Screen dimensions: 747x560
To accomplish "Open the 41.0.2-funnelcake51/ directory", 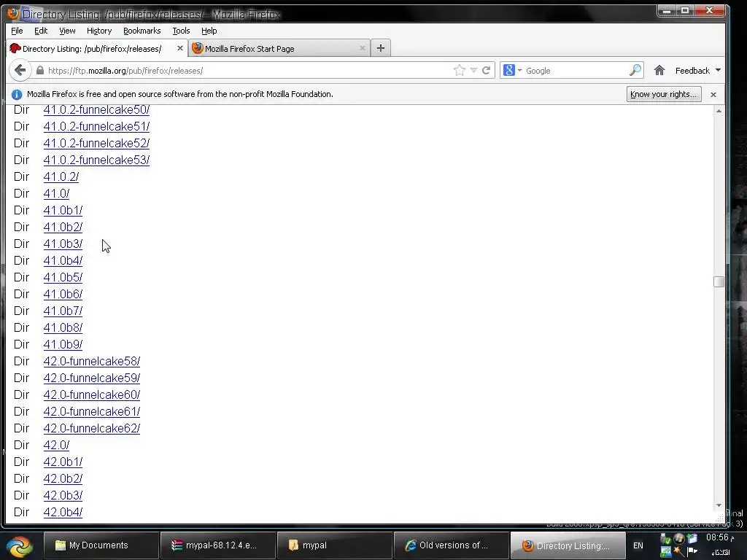I will 96,127.
